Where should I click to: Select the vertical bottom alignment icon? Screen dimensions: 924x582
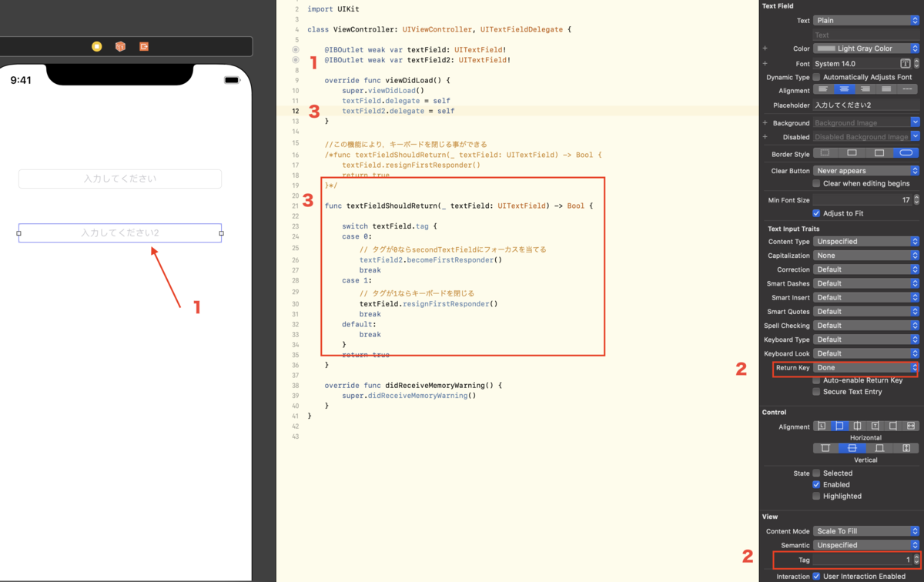tap(879, 448)
